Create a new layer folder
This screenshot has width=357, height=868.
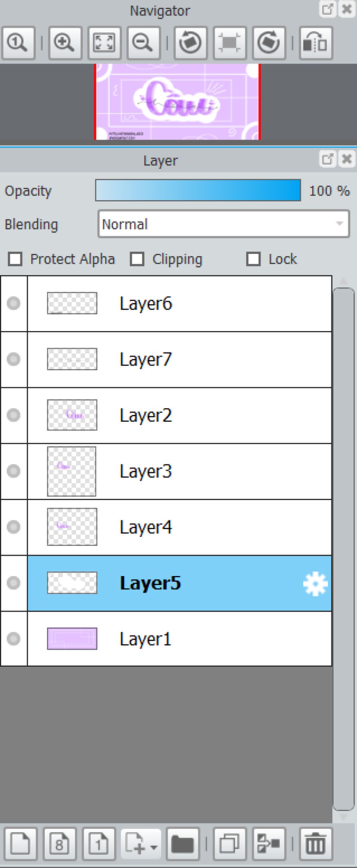point(183,844)
